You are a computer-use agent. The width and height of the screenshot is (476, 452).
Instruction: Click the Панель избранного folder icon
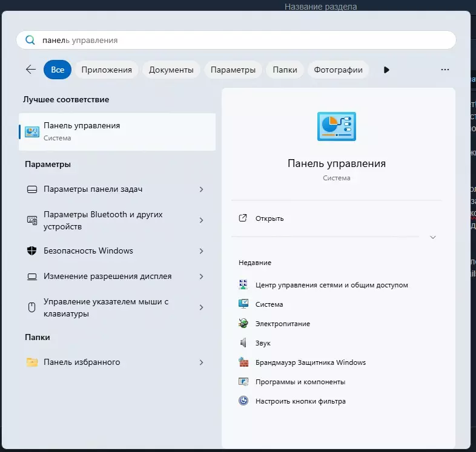tap(32, 362)
